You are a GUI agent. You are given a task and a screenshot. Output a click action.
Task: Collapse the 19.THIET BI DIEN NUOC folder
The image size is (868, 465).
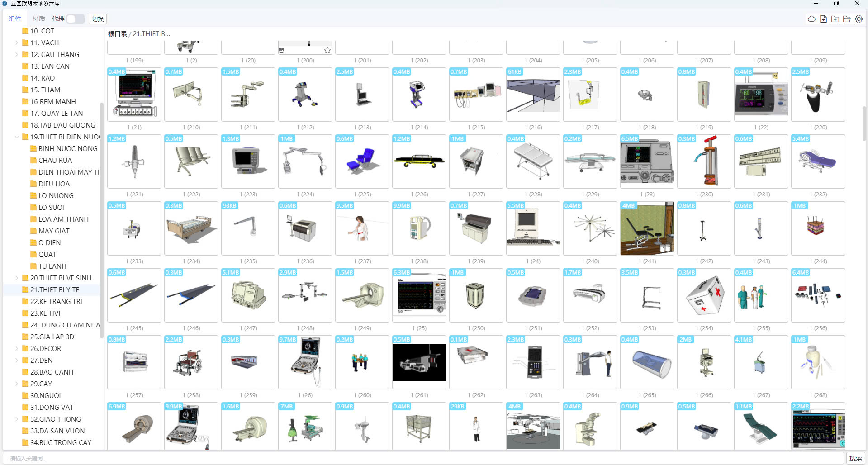point(17,137)
